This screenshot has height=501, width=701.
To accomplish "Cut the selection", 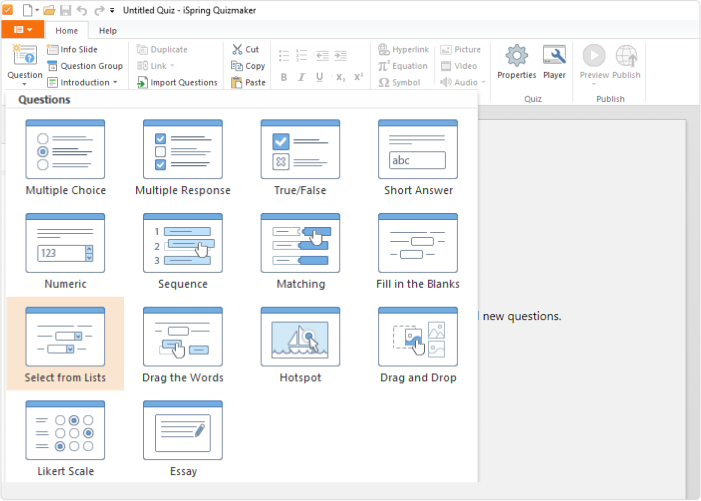I will pyautogui.click(x=245, y=49).
